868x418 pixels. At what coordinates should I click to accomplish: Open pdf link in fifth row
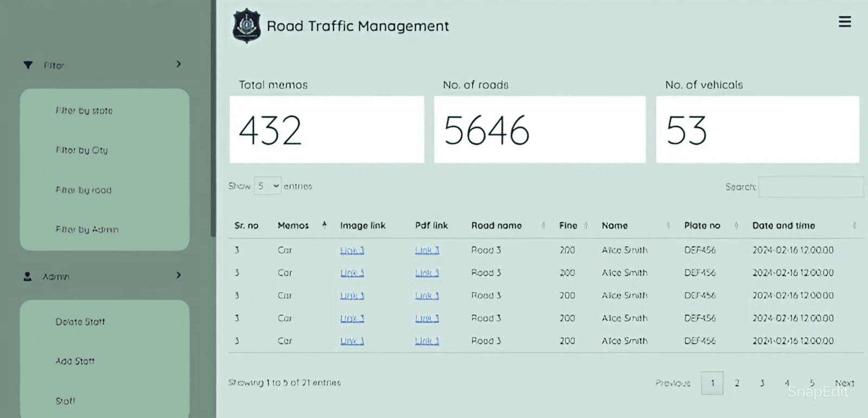point(427,341)
